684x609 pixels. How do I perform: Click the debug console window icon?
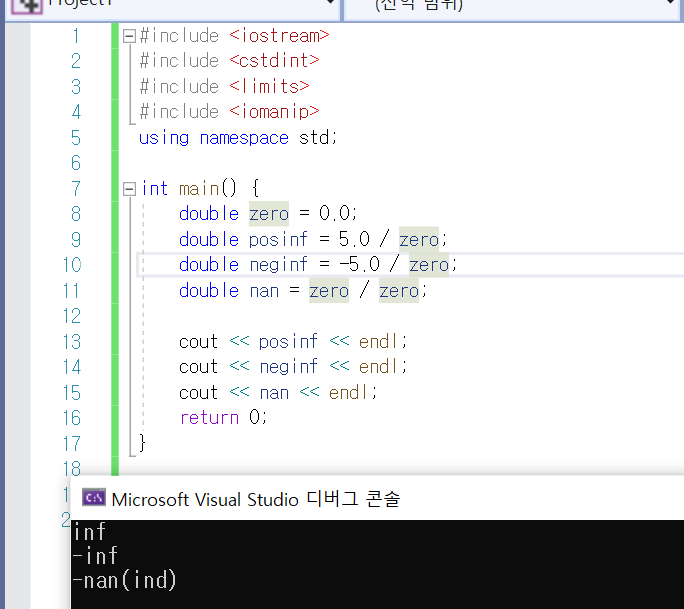(94, 498)
